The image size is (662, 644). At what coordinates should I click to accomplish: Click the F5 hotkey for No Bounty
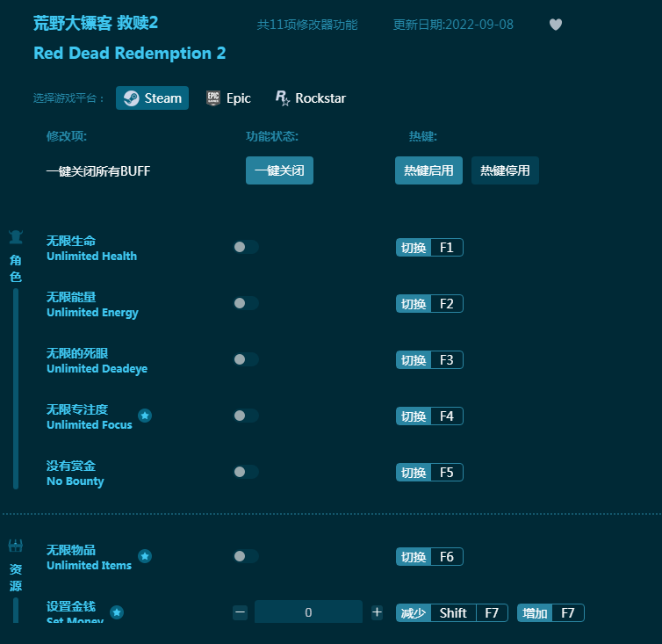click(429, 472)
